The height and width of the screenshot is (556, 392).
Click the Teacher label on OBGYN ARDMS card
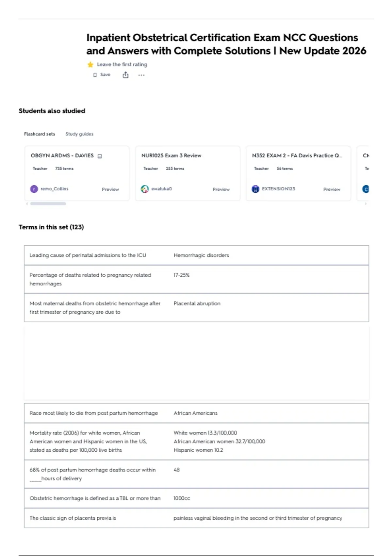pos(40,169)
